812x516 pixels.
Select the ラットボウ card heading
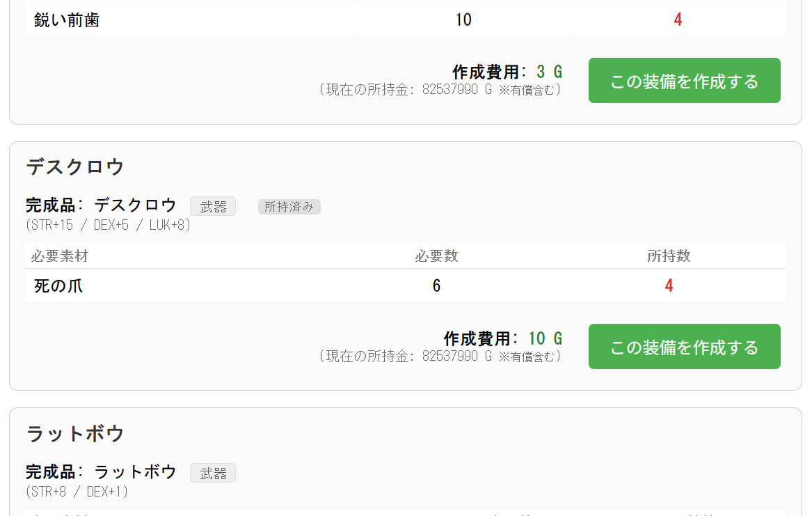click(75, 434)
